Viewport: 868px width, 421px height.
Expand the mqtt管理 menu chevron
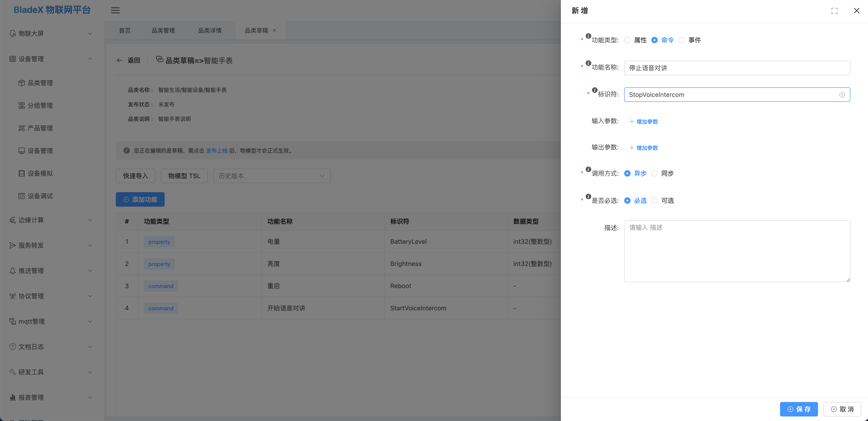tap(90, 321)
